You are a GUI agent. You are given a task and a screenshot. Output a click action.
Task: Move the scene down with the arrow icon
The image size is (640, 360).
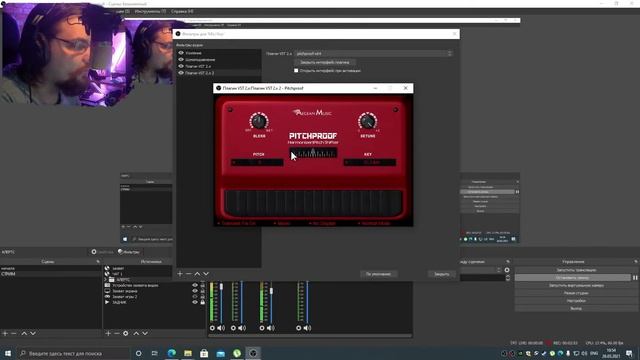[x=33, y=333]
